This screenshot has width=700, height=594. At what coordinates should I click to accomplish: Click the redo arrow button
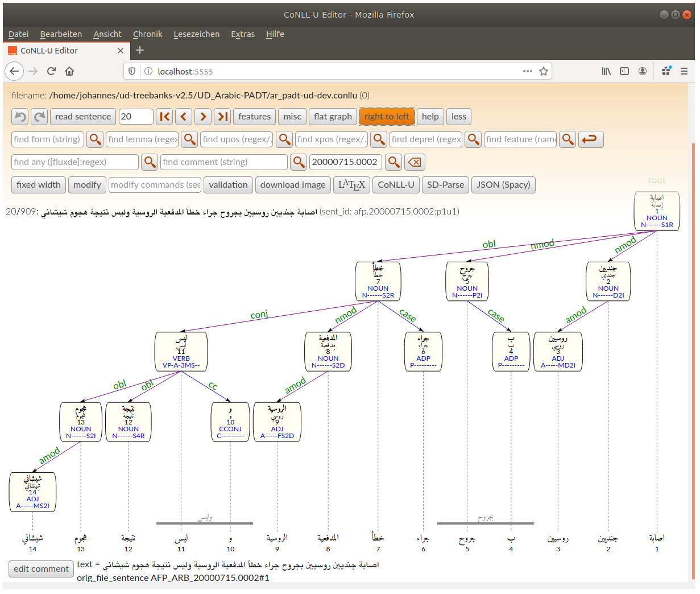[39, 117]
